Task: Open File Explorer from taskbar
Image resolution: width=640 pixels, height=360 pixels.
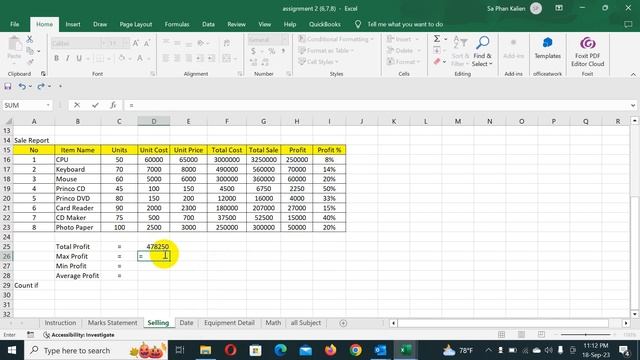Action: pyautogui.click(x=205, y=350)
